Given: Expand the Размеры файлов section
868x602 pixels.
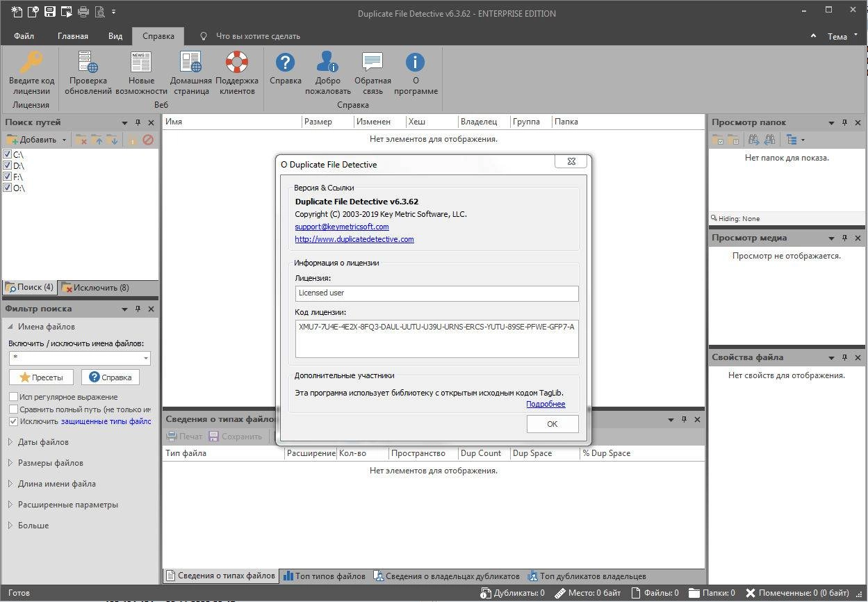Looking at the screenshot, I should click(10, 463).
